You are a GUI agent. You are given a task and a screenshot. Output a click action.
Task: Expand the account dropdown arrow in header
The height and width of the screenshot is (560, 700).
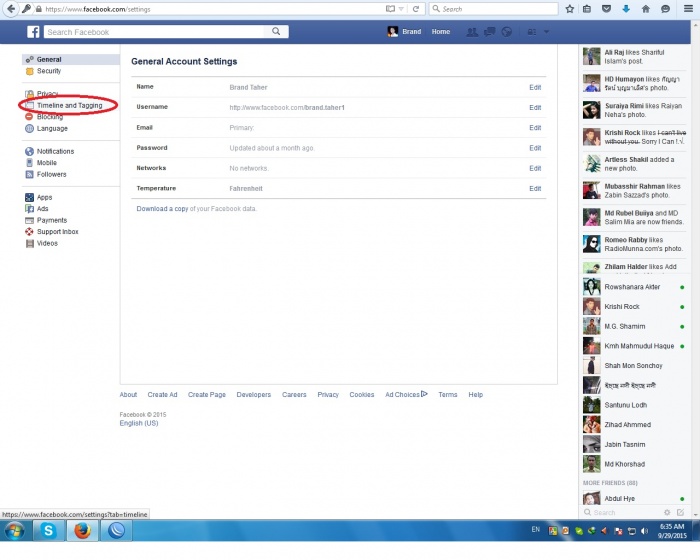coord(546,32)
